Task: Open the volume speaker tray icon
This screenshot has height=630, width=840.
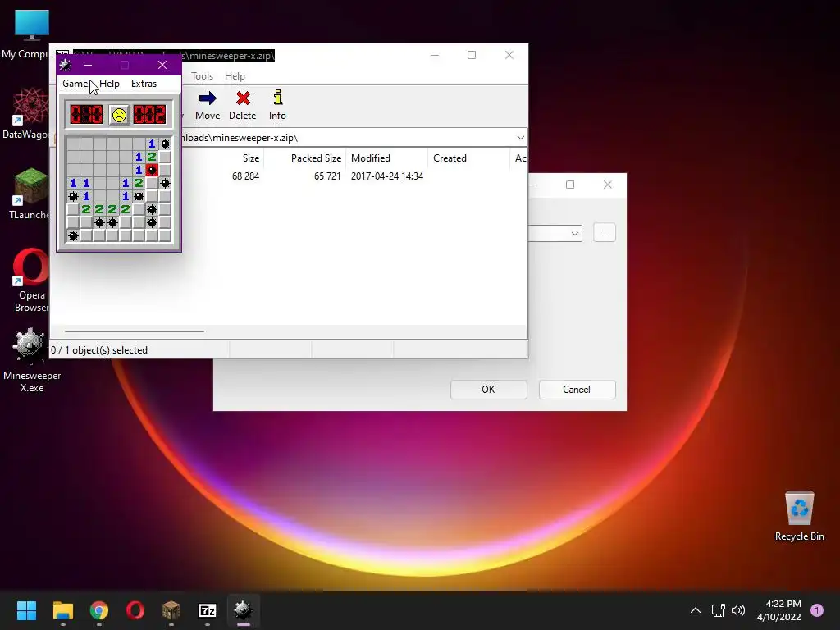Action: coord(738,610)
